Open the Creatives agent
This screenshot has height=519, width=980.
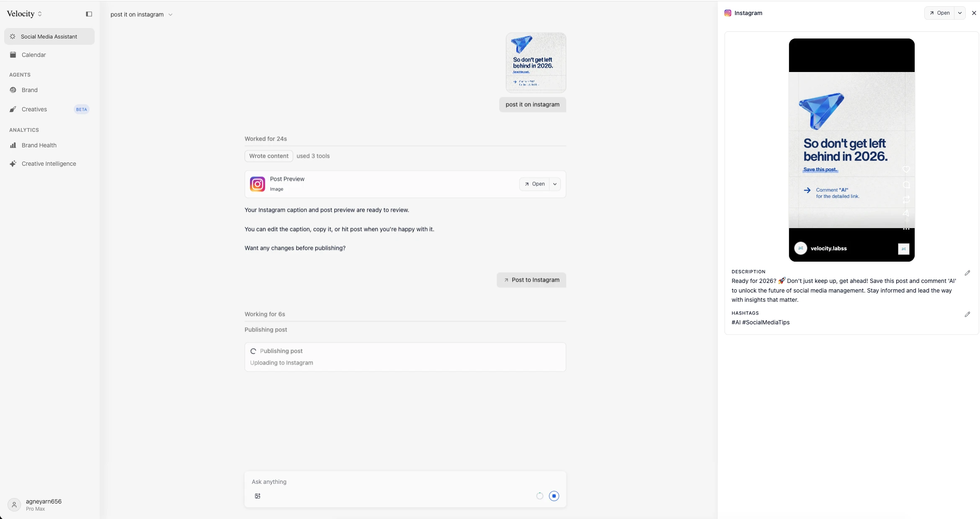click(x=49, y=109)
